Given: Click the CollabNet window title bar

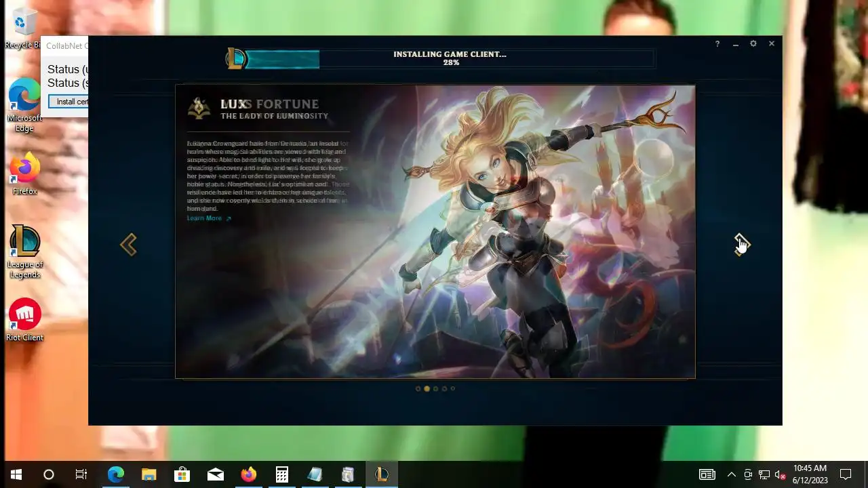Looking at the screenshot, I should point(64,46).
